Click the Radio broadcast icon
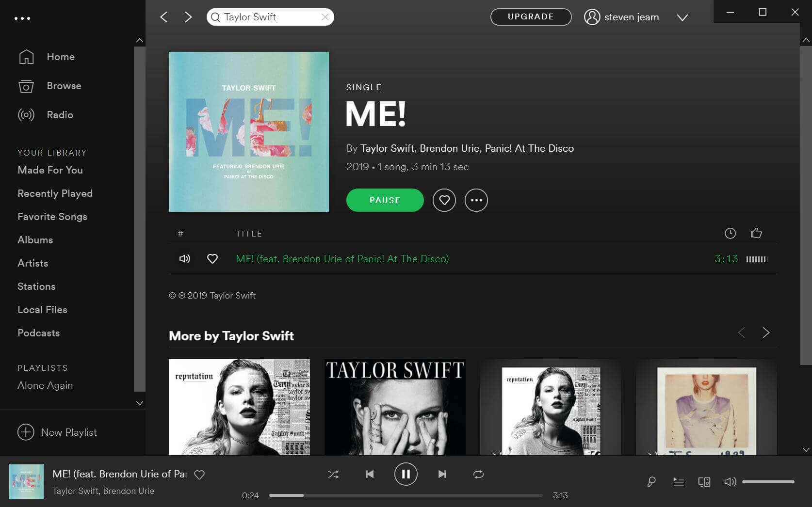The image size is (812, 507). point(26,115)
